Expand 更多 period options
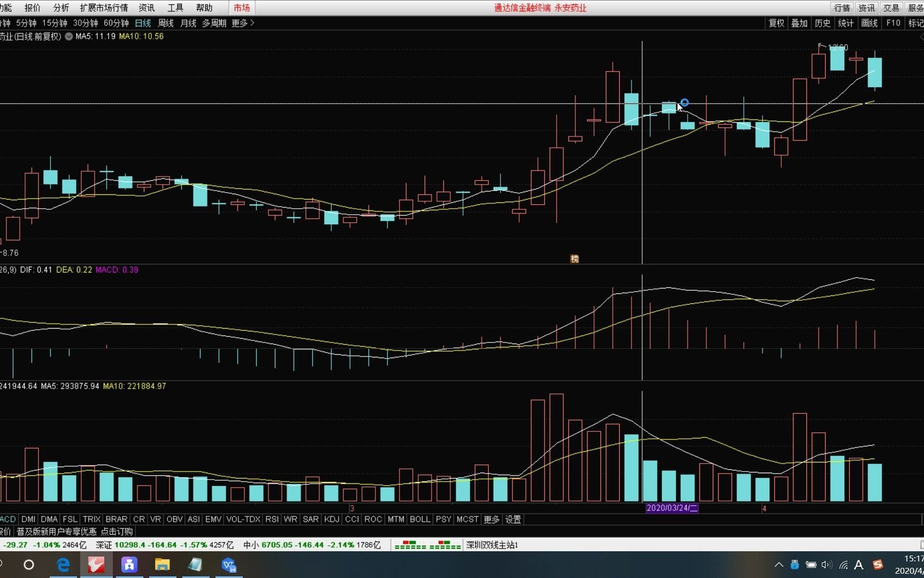 (243, 23)
